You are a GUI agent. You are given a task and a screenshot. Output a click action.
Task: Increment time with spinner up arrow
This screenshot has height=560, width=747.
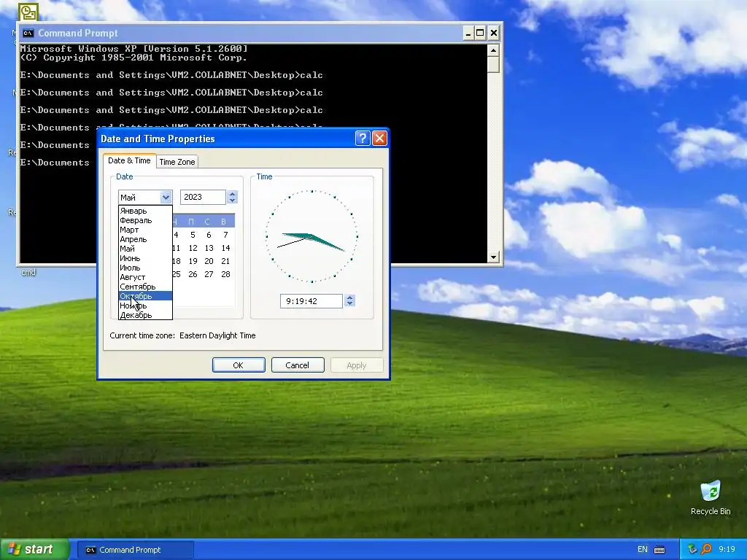349,297
